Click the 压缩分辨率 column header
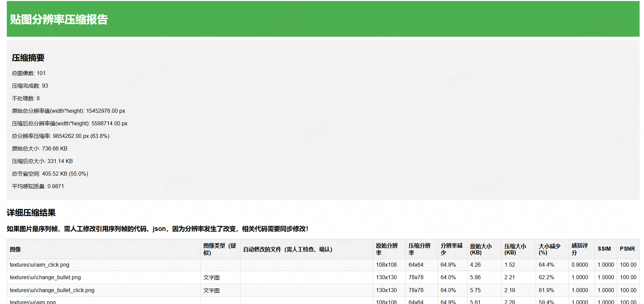Viewport: 644px width, 304px height. (x=419, y=249)
